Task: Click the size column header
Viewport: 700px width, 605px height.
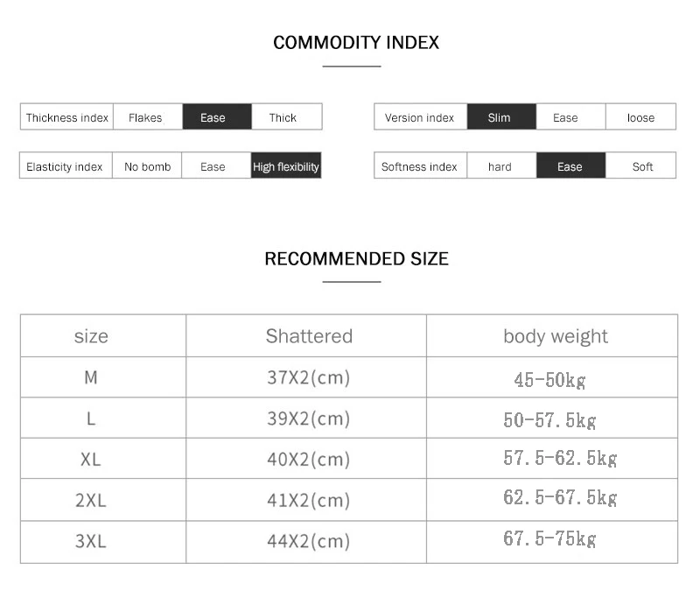Action: [91, 336]
